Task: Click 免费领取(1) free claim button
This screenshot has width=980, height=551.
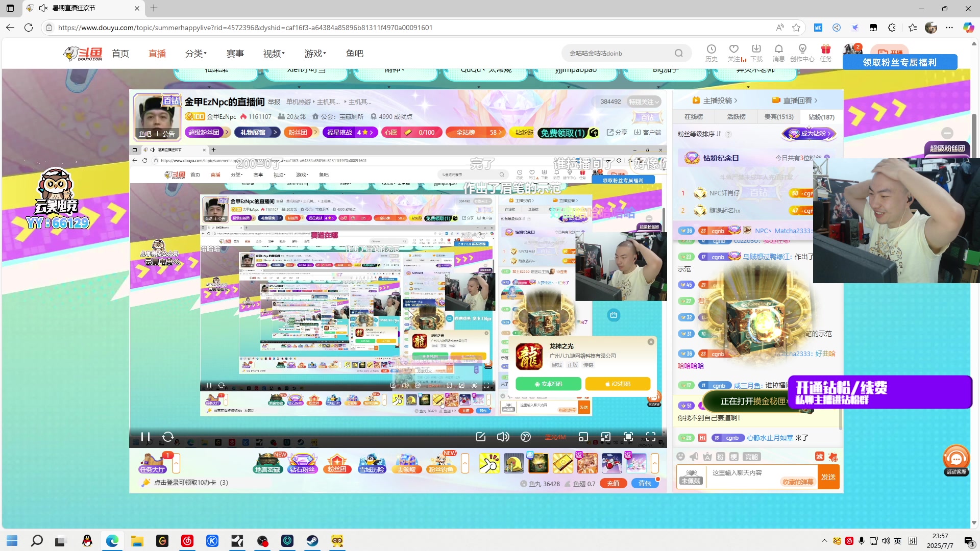Action: point(568,133)
